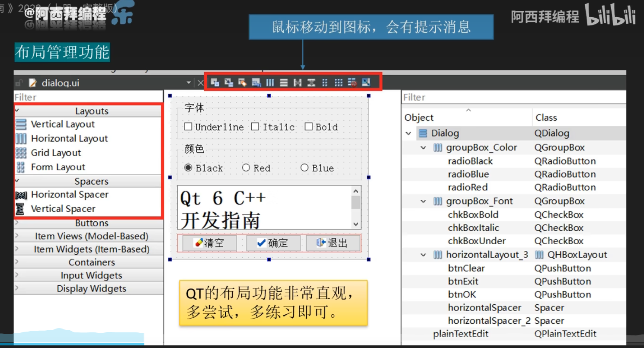
Task: Apply Lay Out in a Form Layout
Action: tap(325, 82)
